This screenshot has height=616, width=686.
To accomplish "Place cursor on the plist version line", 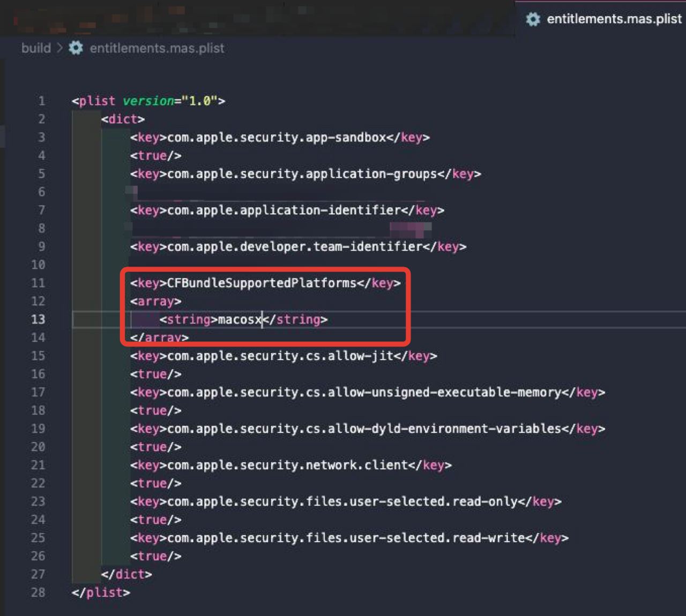I will tap(148, 101).
